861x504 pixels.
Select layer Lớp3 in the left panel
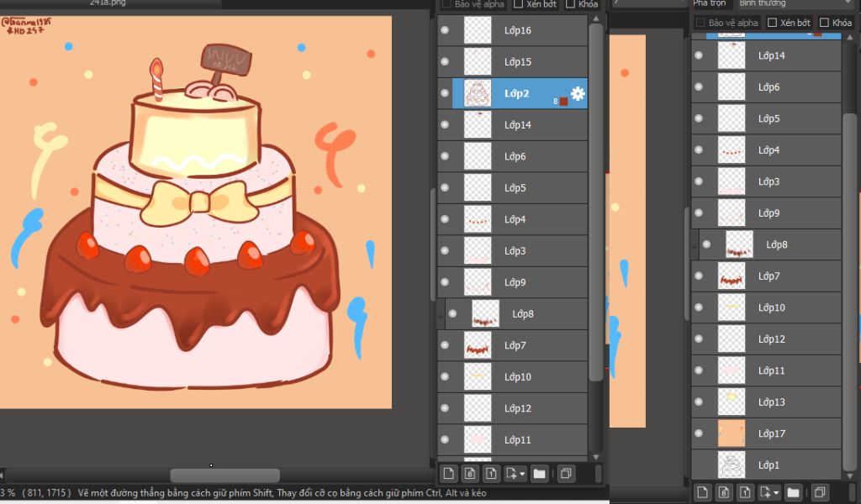[512, 250]
